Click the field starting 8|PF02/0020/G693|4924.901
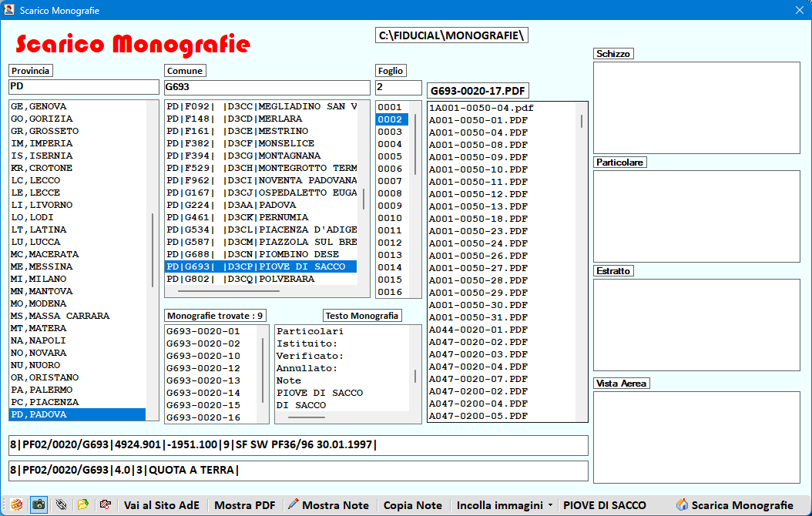 click(x=298, y=445)
